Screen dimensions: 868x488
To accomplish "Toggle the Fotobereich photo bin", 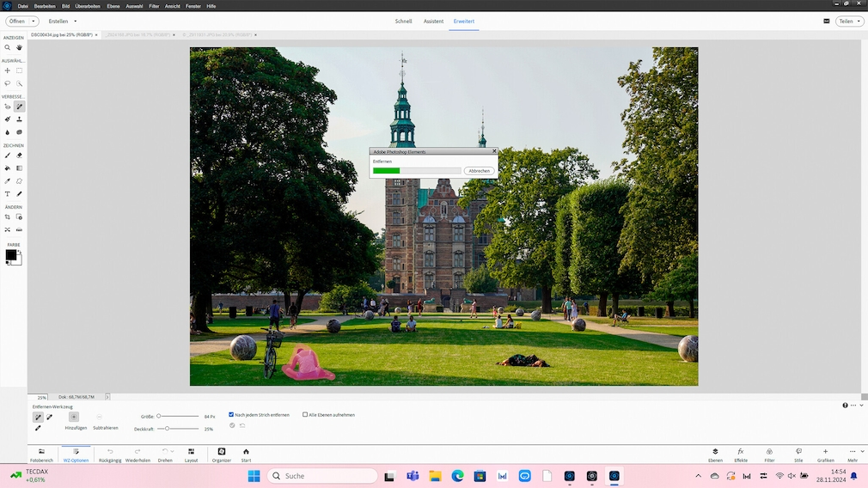I will [x=41, y=454].
